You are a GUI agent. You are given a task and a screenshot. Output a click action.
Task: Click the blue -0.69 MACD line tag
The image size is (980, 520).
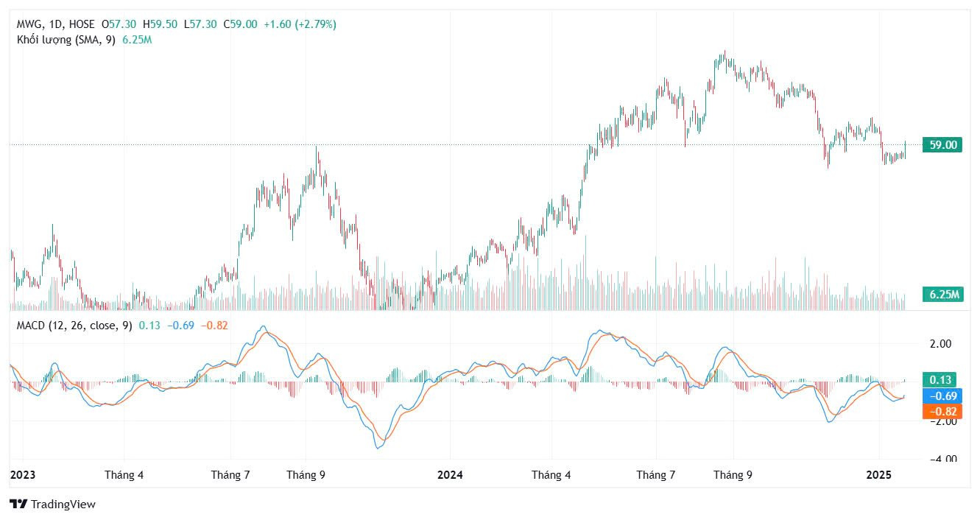coord(942,396)
